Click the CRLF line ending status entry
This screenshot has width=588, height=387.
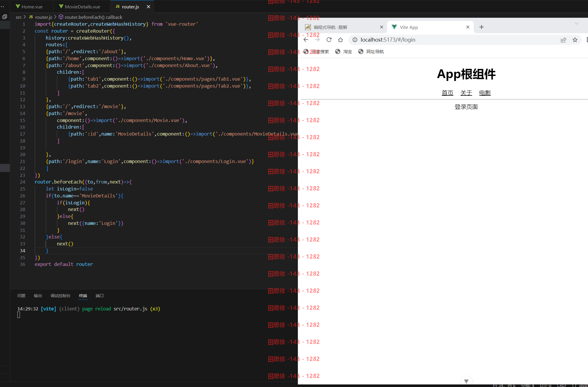[x=562, y=385]
